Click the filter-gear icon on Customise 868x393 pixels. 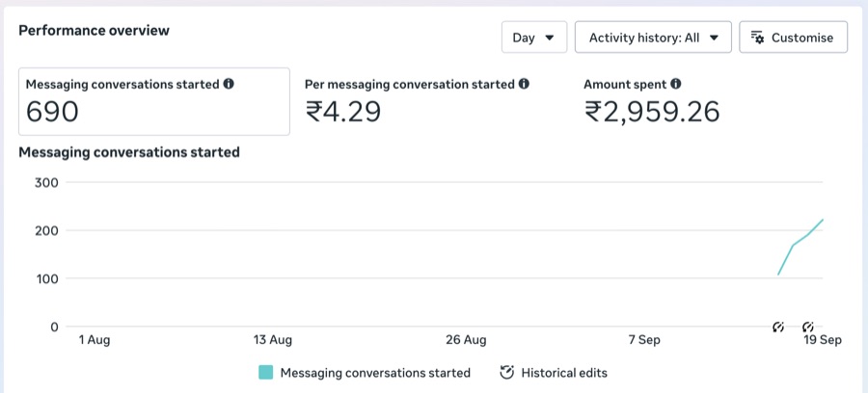pyautogui.click(x=757, y=38)
